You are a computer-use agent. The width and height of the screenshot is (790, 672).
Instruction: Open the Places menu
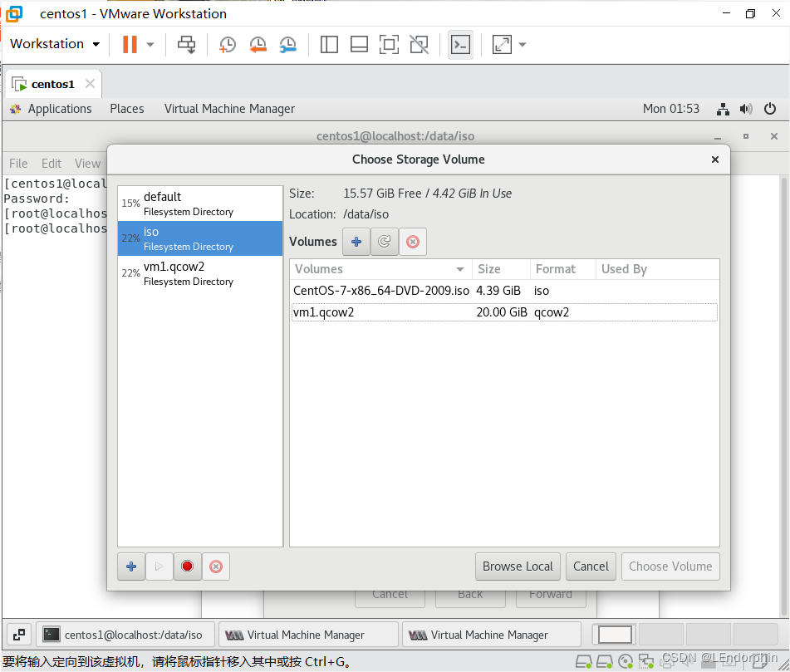[x=127, y=109]
